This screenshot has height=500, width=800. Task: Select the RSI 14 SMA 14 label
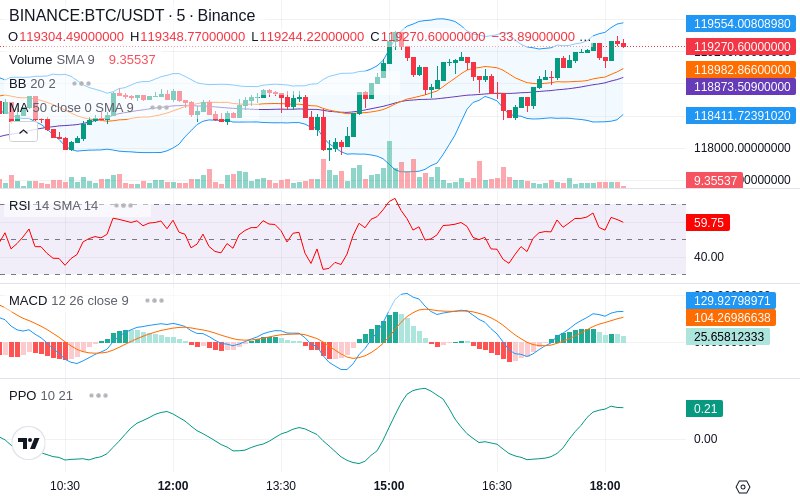click(x=54, y=205)
